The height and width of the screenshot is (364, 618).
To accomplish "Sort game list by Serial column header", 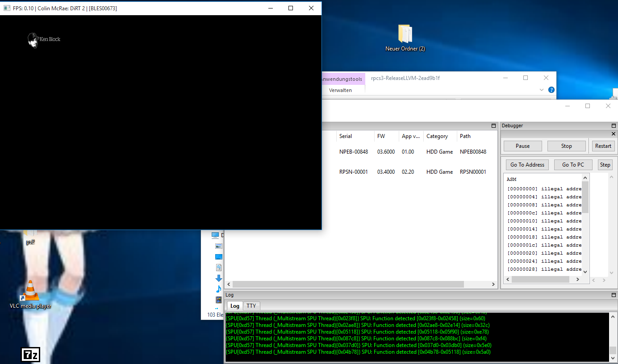I will click(x=346, y=136).
